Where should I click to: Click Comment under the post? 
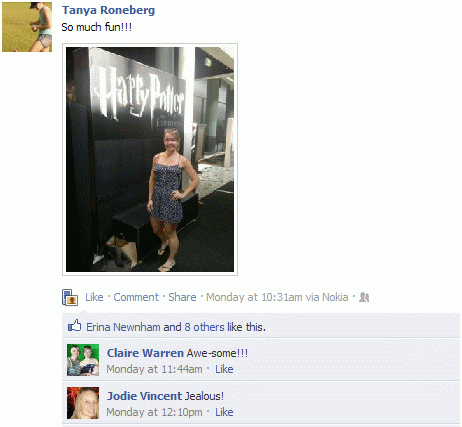click(x=136, y=297)
